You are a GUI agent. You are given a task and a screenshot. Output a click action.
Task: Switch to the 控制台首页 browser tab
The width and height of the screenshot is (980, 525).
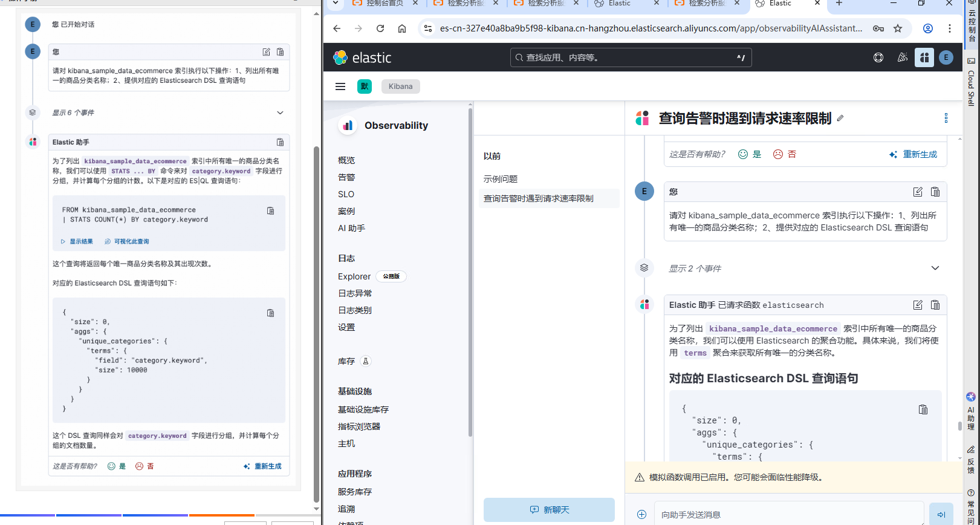[x=385, y=4]
